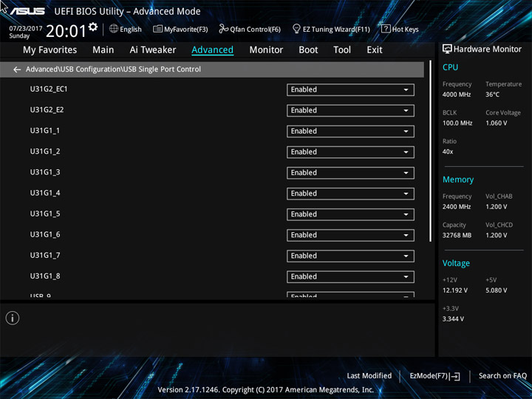Click the back arrow in breadcrumb bar
Screen dimensions: 532x399
17,69
